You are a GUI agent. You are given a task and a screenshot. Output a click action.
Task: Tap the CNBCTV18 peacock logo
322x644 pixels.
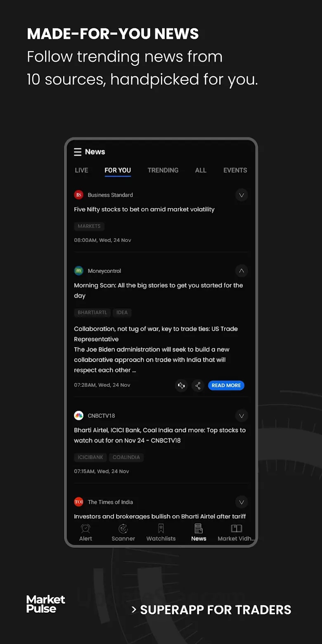click(x=79, y=416)
